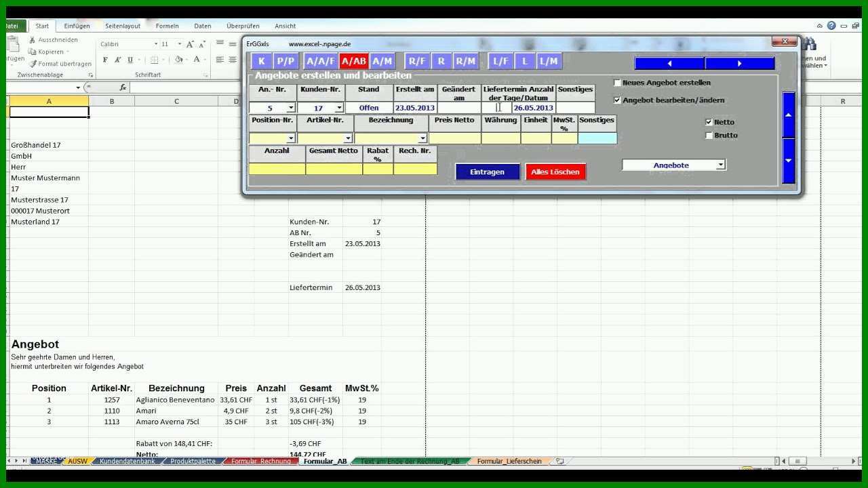Expand the Bezeichnung dropdown
Image resolution: width=868 pixels, height=488 pixels.
click(422, 139)
